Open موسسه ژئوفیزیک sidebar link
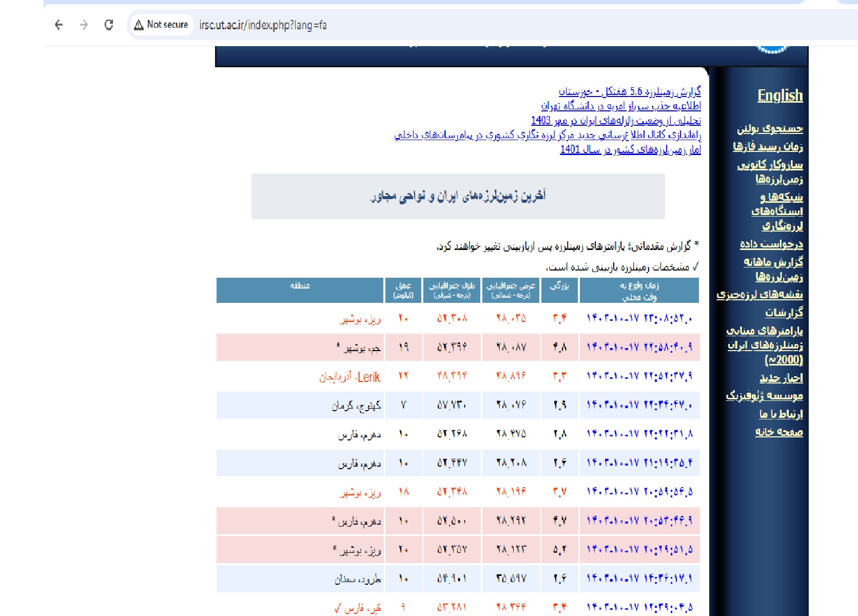858x616 pixels. 764,395
